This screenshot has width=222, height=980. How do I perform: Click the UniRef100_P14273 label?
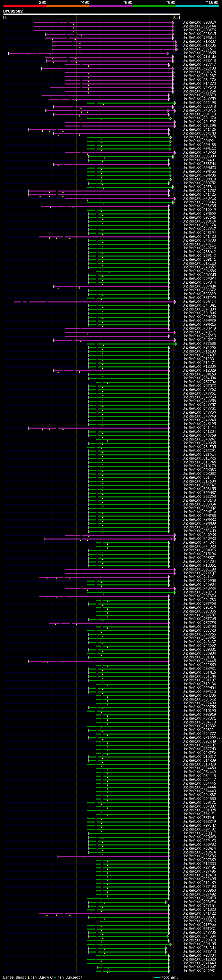(x=199, y=84)
